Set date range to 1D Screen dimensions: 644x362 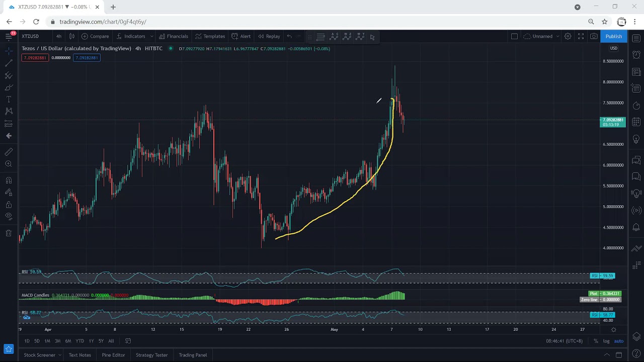(x=27, y=341)
